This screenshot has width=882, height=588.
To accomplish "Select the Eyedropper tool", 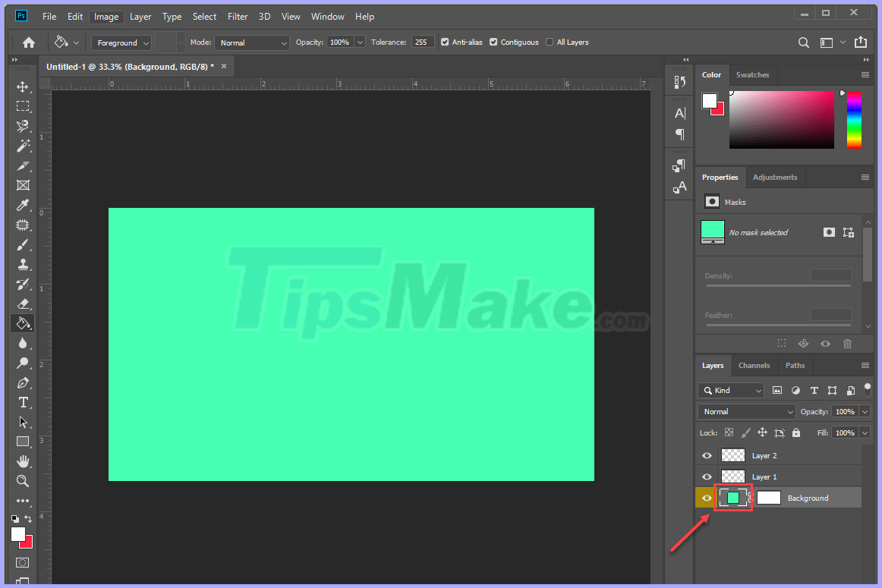I will point(23,205).
